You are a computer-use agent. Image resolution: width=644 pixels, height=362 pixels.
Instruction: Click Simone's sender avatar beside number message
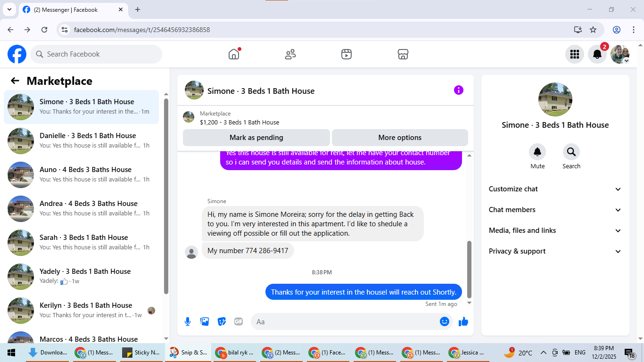(191, 252)
